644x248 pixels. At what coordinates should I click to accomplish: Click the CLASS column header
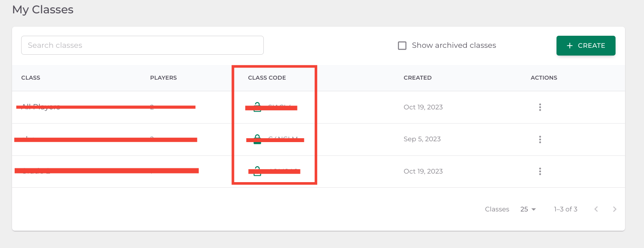coord(31,77)
